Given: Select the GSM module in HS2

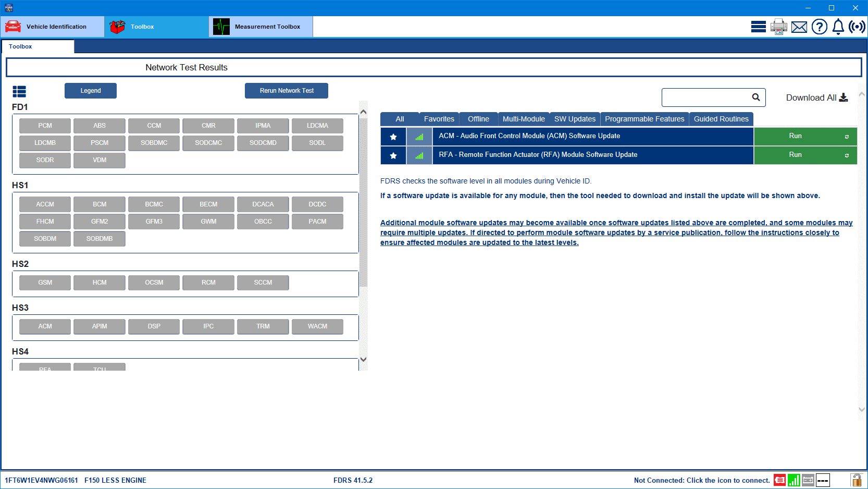Looking at the screenshot, I should tap(45, 283).
